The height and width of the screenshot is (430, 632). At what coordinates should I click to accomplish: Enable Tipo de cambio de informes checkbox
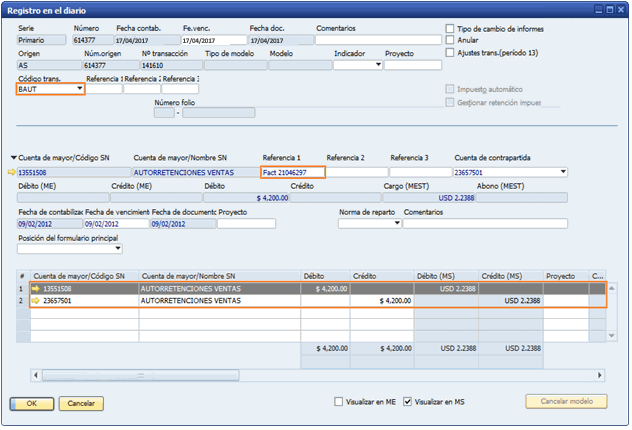pos(450,29)
